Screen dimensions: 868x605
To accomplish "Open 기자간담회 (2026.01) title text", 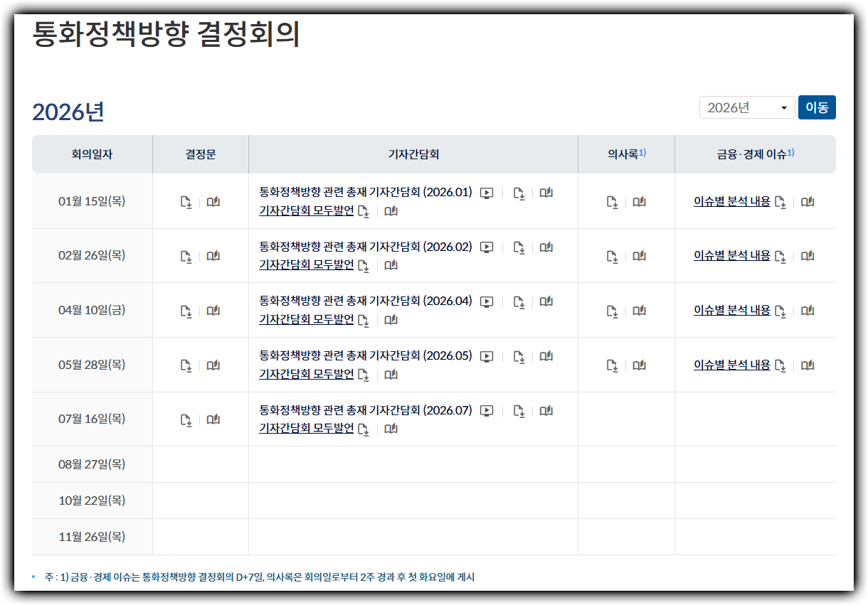I will pos(366,192).
